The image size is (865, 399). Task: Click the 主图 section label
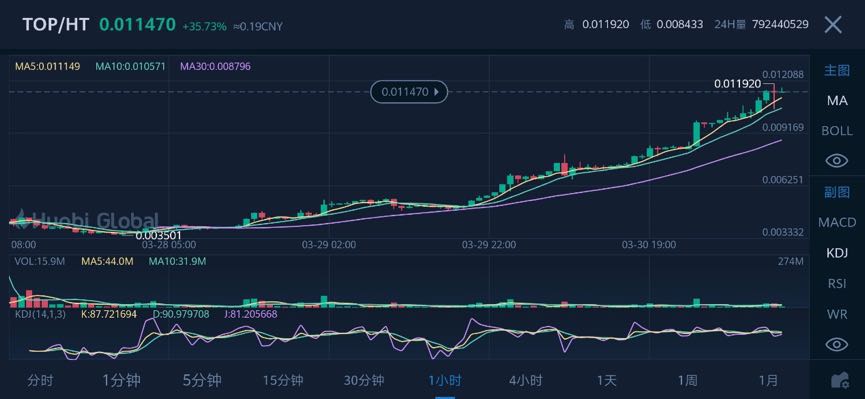pos(837,70)
